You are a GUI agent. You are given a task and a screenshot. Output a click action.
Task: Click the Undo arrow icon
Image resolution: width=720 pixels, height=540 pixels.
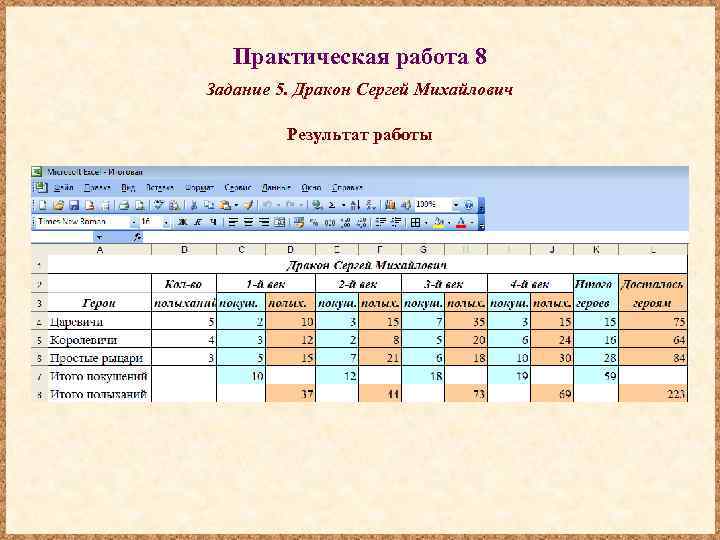point(267,205)
